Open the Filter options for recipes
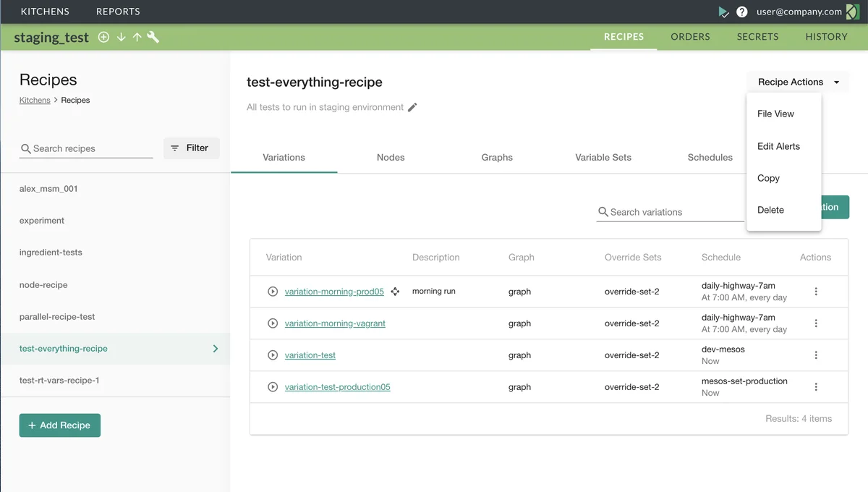Viewport: 868px width, 492px height. (x=191, y=148)
